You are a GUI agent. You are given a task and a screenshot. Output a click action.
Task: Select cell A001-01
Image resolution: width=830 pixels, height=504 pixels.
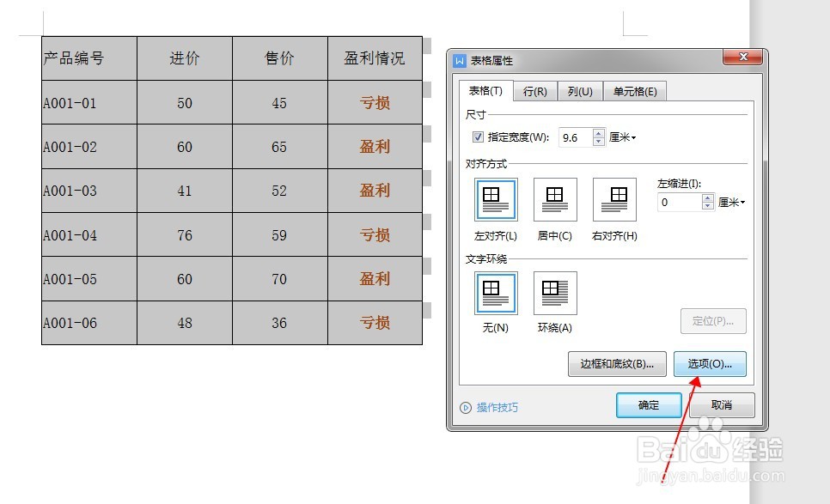(x=89, y=102)
